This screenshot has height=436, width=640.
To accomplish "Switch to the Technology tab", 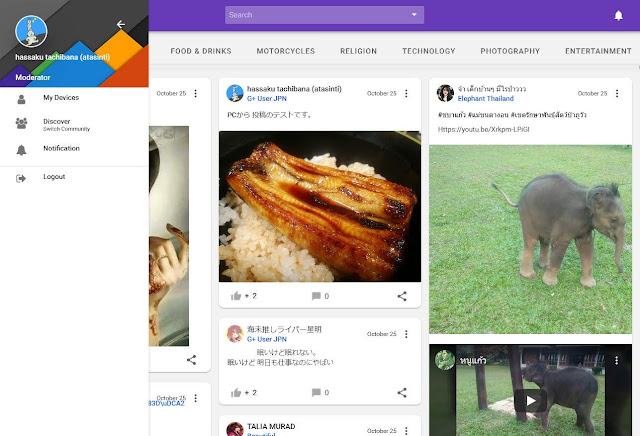I will (x=429, y=51).
